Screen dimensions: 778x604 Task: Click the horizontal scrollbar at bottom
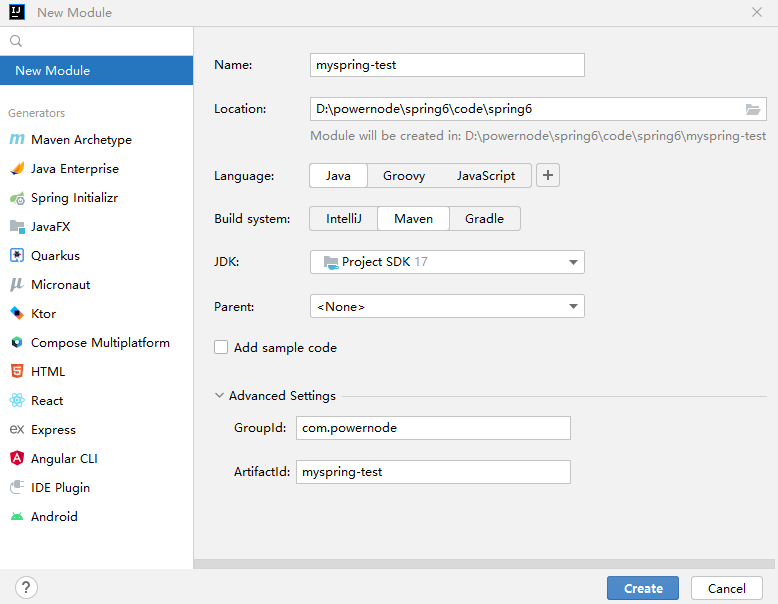pos(484,564)
